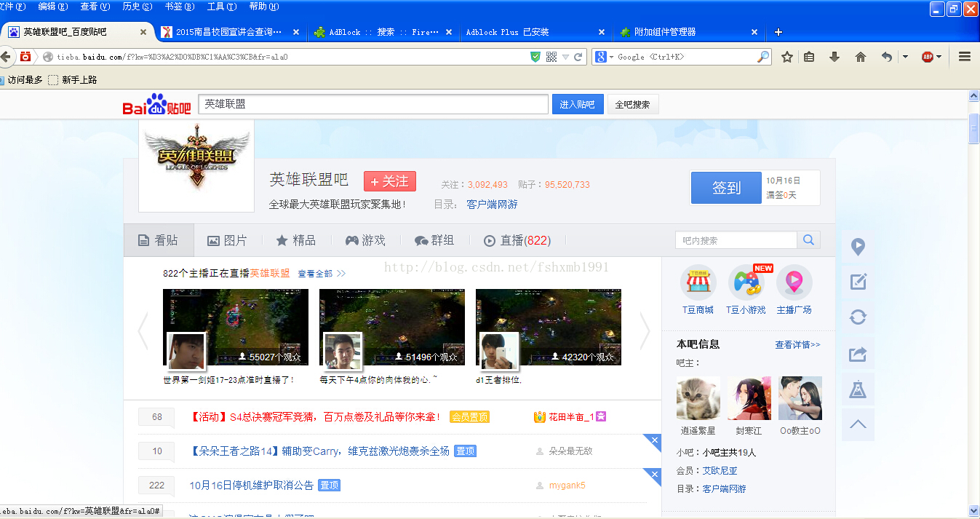Click the blue 签到 sign-in button
The height and width of the screenshot is (519, 980).
point(726,187)
